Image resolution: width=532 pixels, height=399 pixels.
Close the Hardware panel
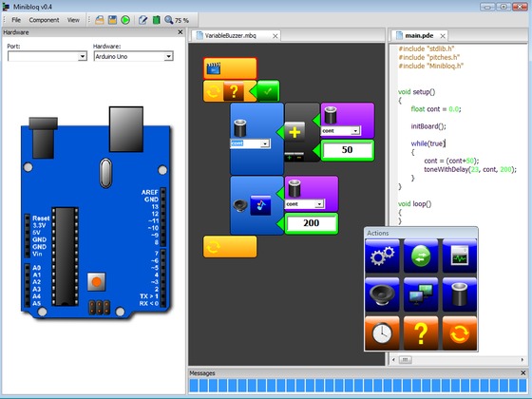coord(180,32)
